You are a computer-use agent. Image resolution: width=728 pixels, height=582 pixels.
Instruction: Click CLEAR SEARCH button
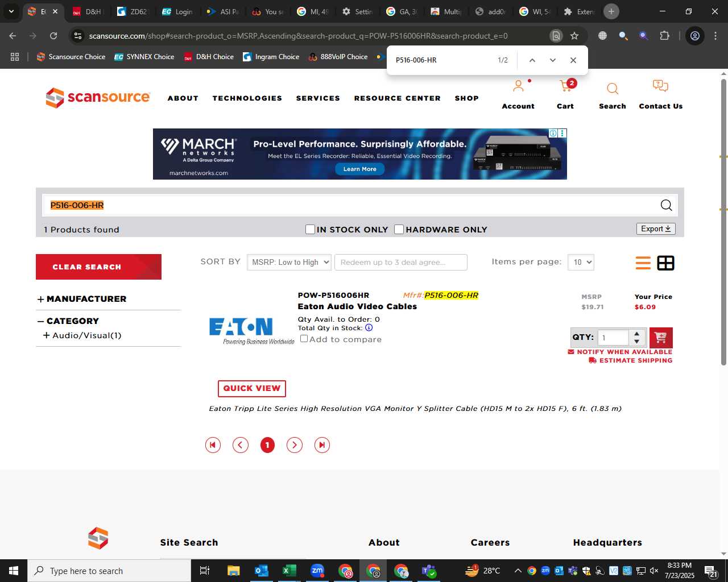tap(98, 267)
